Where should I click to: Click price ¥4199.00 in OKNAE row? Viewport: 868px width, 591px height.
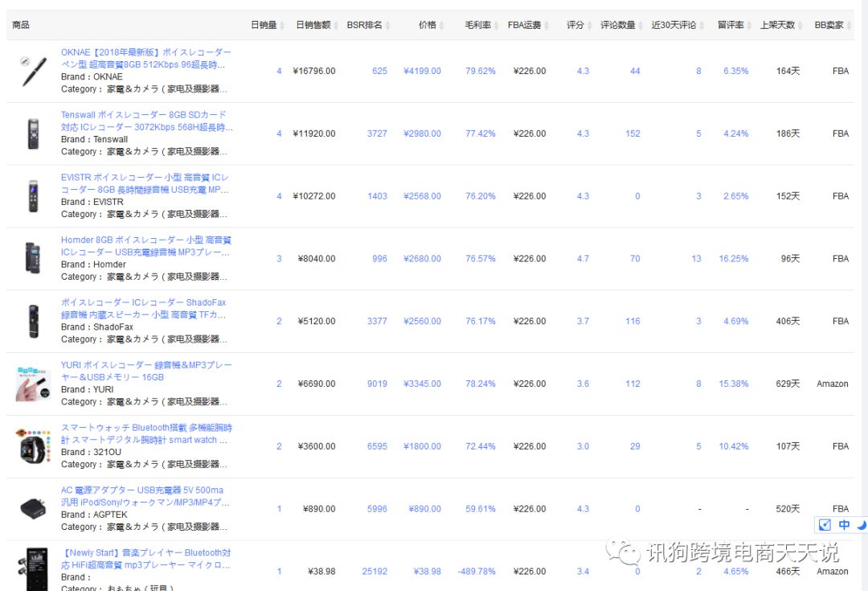(x=423, y=71)
